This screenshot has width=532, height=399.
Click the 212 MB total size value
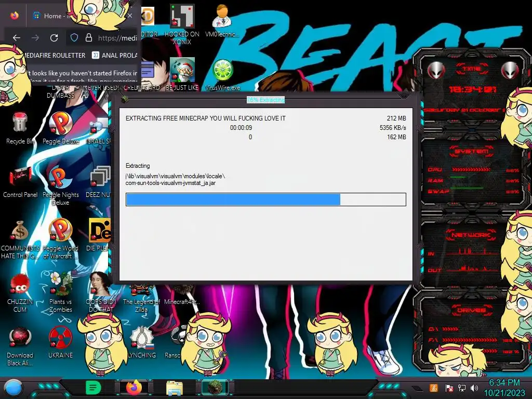pos(396,118)
